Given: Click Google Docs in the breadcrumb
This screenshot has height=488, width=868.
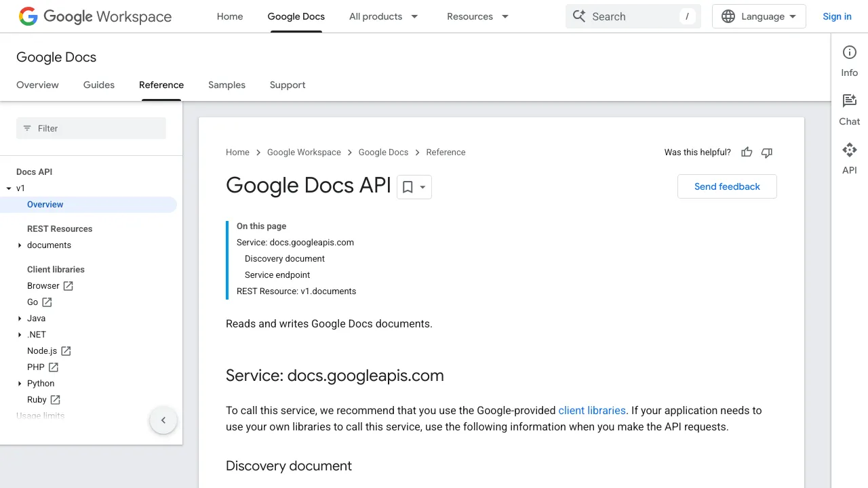Looking at the screenshot, I should click(383, 152).
